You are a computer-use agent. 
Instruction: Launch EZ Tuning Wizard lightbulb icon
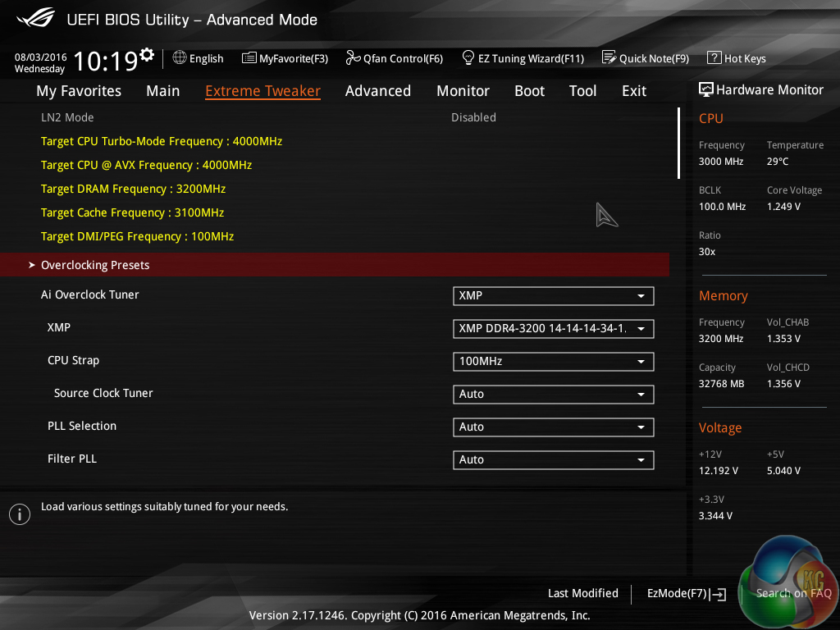[468, 57]
